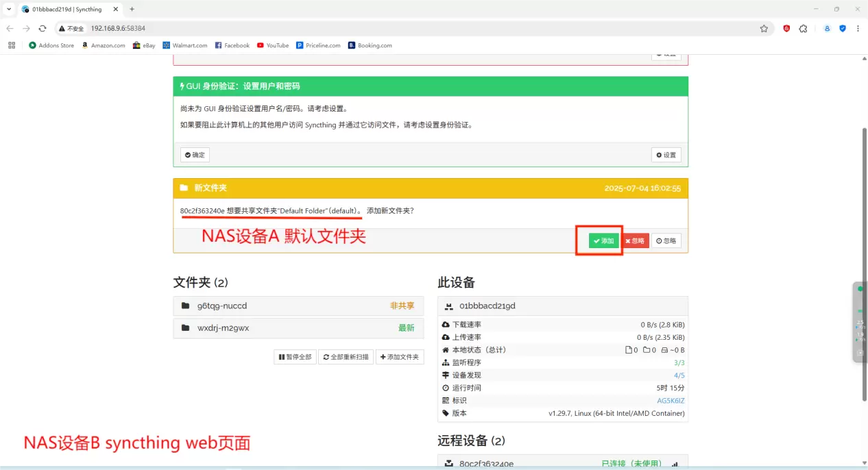This screenshot has width=868, height=470.
Task: Open the AG5K6IZ device identification link
Action: click(671, 401)
